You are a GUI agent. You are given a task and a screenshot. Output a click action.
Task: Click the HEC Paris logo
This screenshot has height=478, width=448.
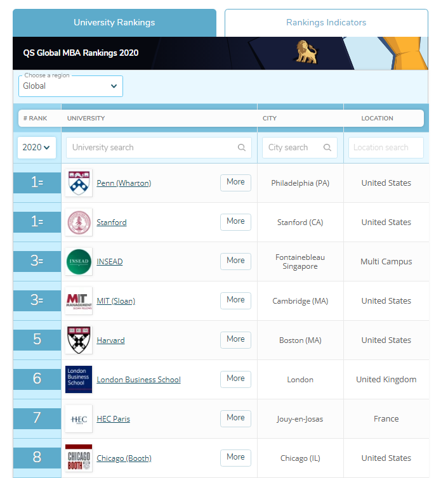(x=79, y=419)
